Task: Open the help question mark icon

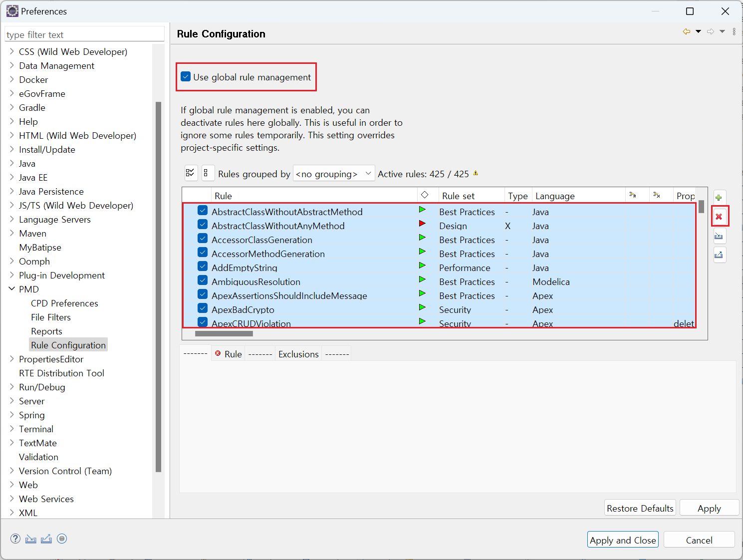Action: [x=15, y=539]
